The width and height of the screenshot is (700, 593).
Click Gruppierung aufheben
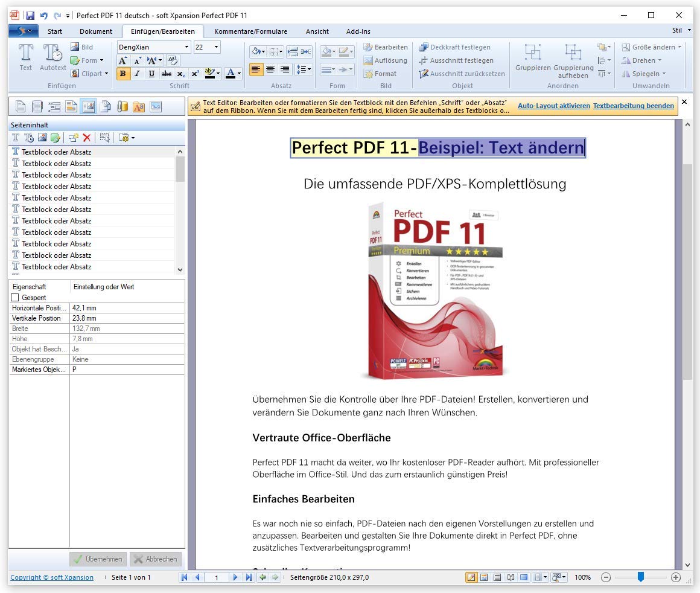point(573,61)
